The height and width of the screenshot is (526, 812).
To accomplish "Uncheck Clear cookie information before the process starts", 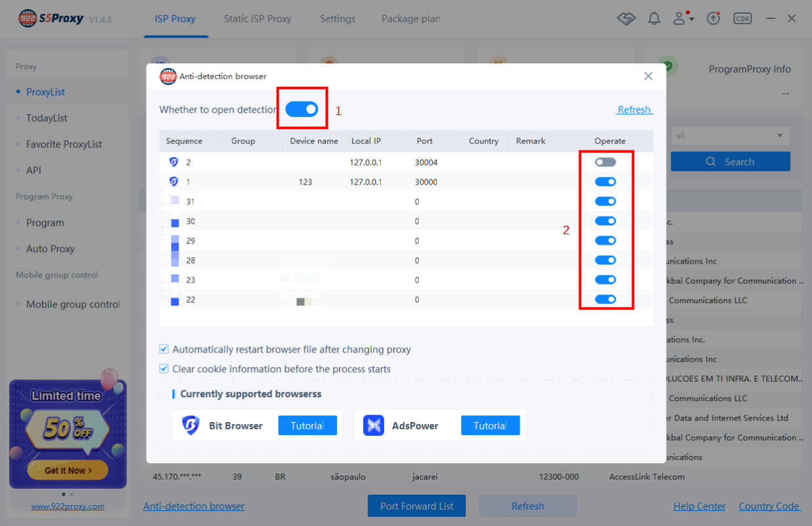I will coord(164,369).
